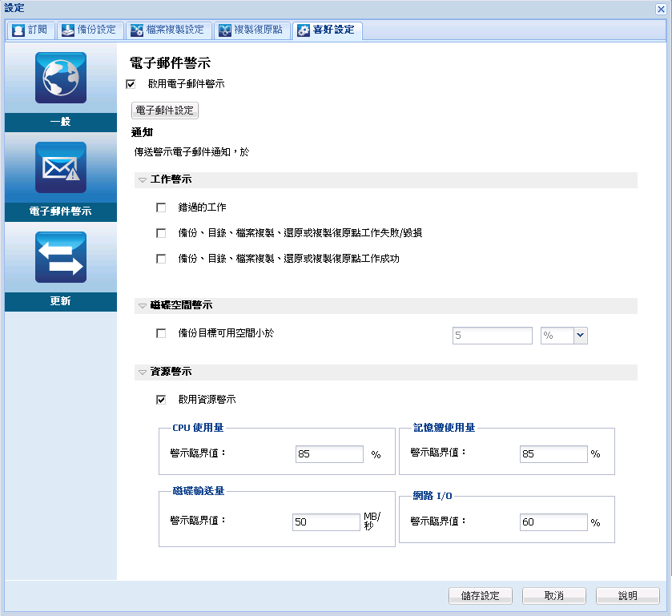Image resolution: width=672 pixels, height=616 pixels.
Task: Switch to the 備份設定 tab
Action: 91,30
